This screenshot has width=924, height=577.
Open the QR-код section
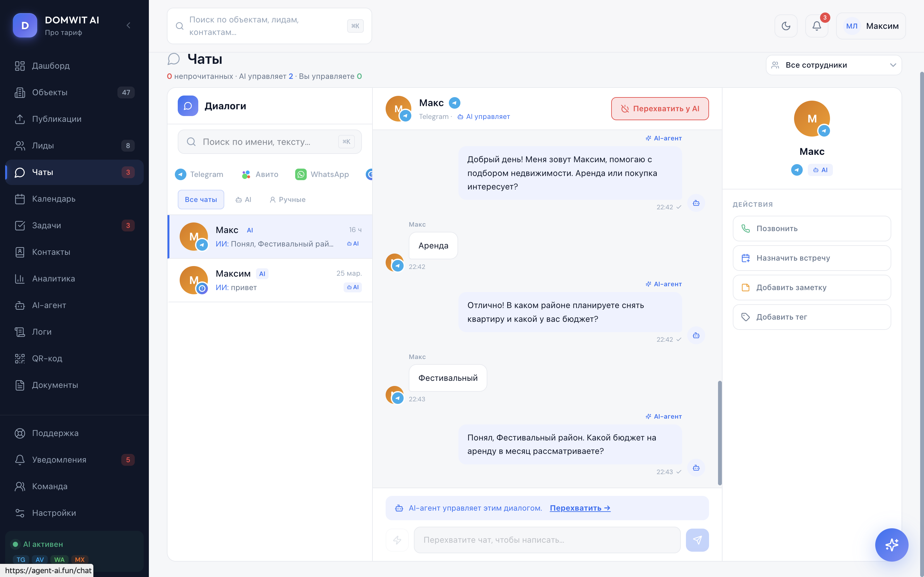point(47,358)
